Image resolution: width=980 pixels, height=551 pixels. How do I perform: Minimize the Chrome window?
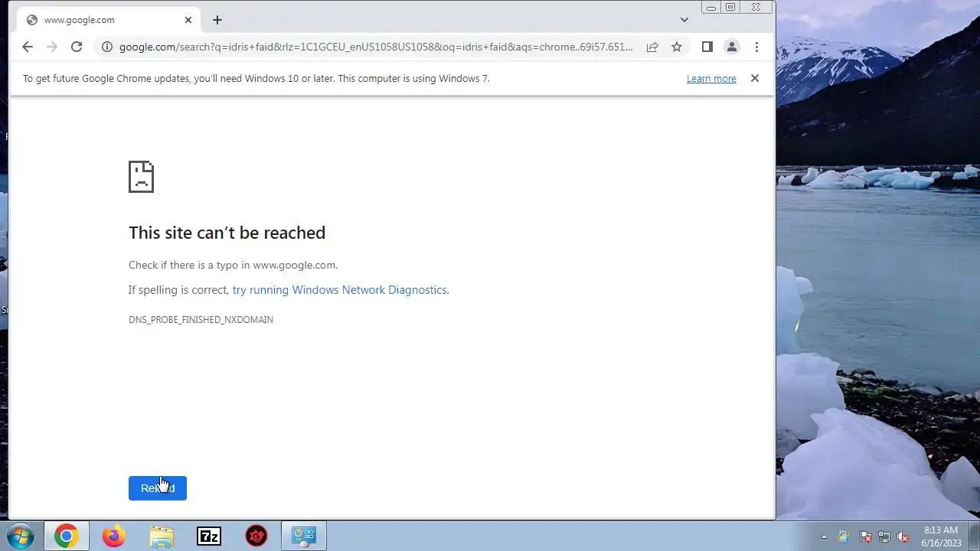710,7
